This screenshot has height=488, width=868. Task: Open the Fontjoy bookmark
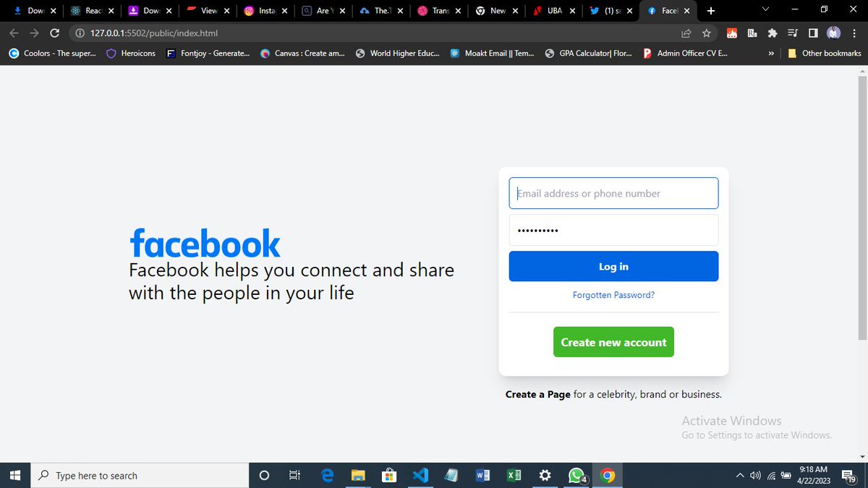point(208,53)
